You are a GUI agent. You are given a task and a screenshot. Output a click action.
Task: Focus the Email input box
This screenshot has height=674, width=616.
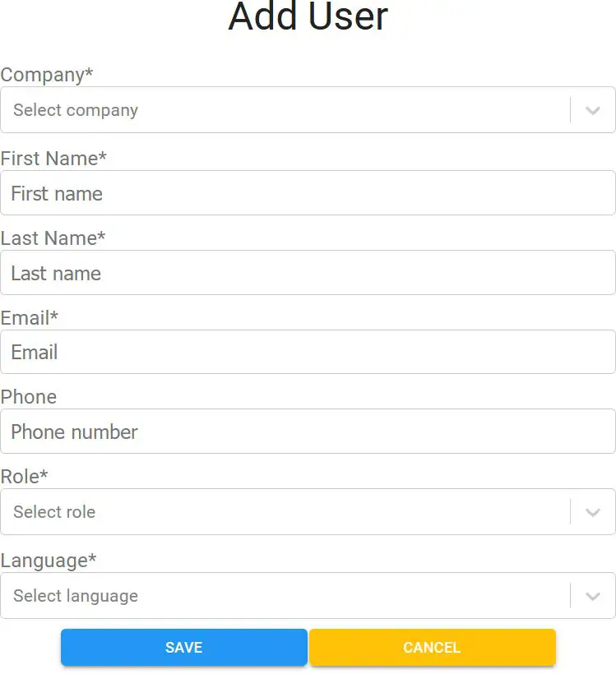tap(308, 352)
